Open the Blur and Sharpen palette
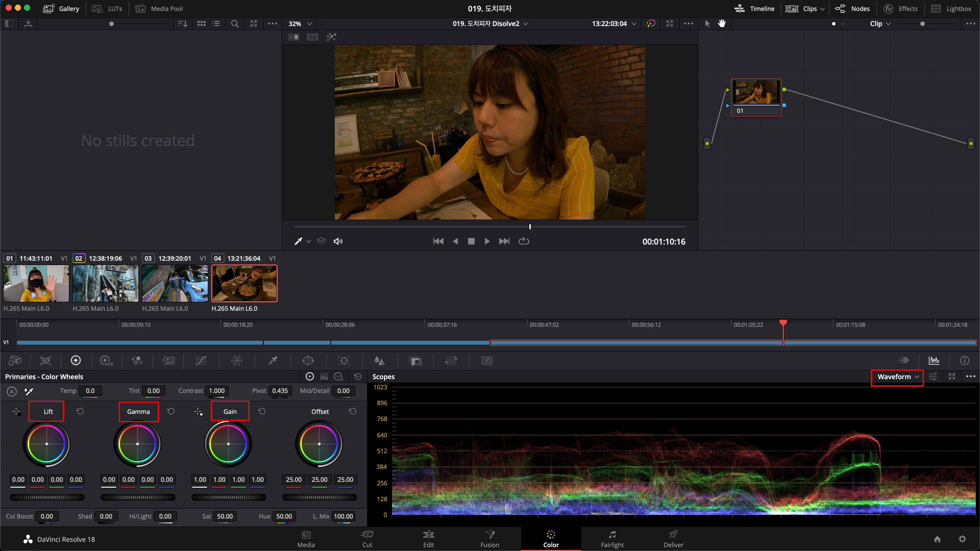This screenshot has width=980, height=551. click(379, 360)
